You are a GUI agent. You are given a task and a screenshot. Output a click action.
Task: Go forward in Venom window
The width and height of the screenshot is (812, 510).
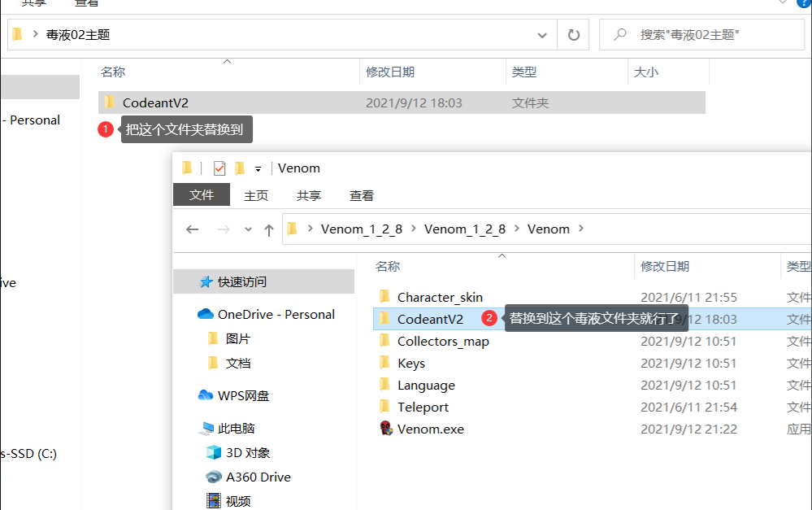(224, 229)
